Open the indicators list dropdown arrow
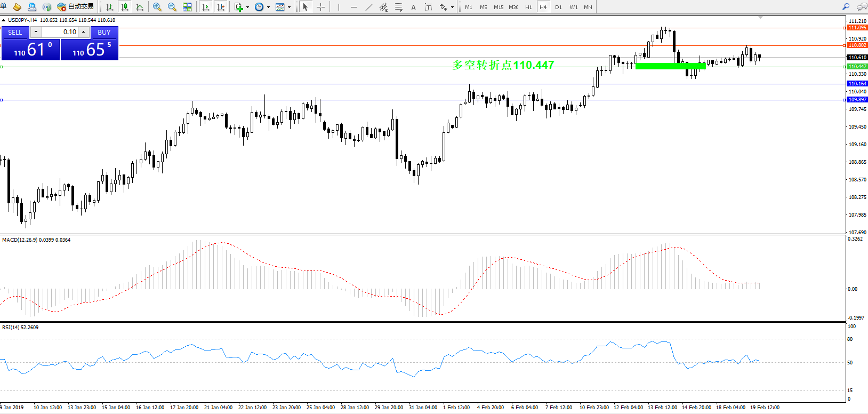 click(247, 7)
